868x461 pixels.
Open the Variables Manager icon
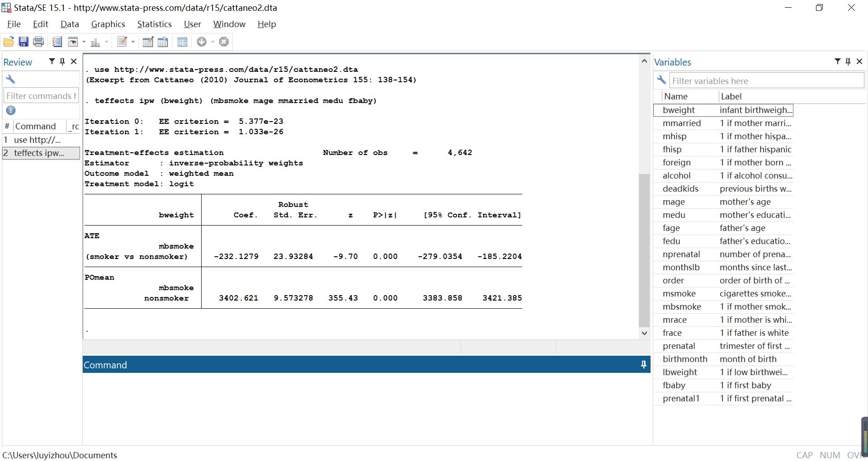(x=182, y=42)
